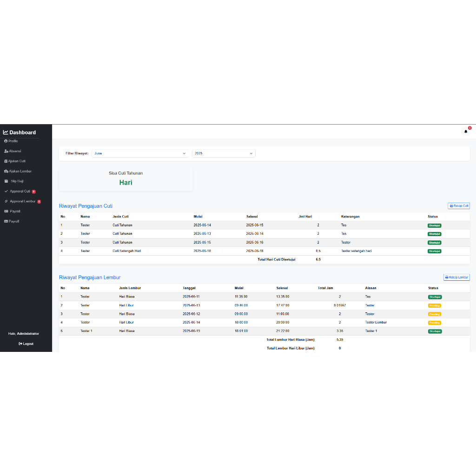476x476 pixels.
Task: Click the Riwayat Pengajuan Lembur heading
Action: (x=89, y=278)
